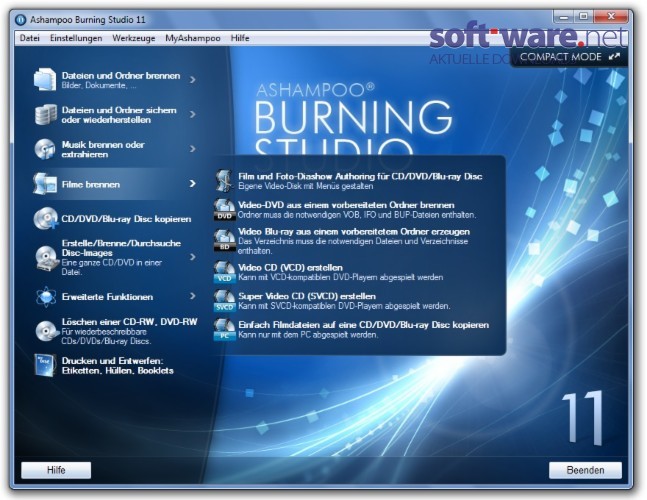
Task: Click text 'Eine ganze CD/DVD in einer Datei.'
Action: [x=112, y=267]
